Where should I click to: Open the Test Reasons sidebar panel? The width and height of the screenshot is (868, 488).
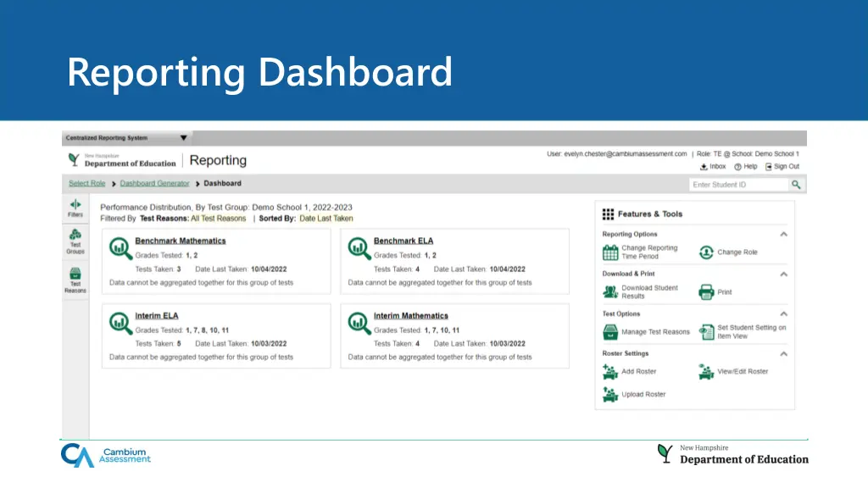(x=75, y=280)
